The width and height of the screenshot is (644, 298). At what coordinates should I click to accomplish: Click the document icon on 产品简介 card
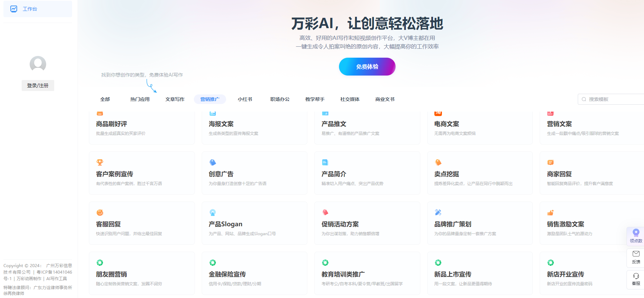(325, 162)
